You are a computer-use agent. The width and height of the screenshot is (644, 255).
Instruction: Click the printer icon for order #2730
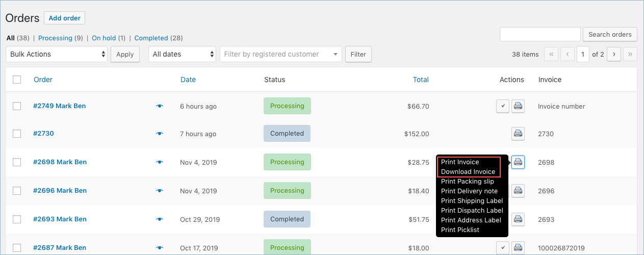[518, 134]
